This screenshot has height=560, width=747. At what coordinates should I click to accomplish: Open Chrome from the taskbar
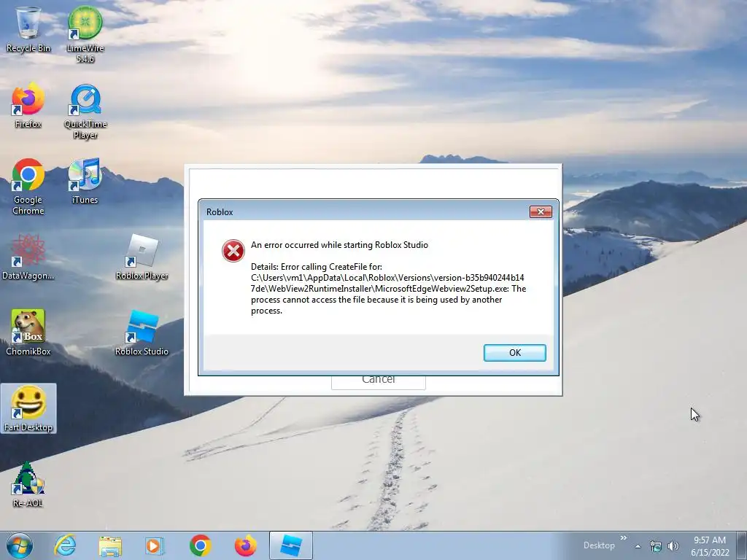[x=200, y=545]
